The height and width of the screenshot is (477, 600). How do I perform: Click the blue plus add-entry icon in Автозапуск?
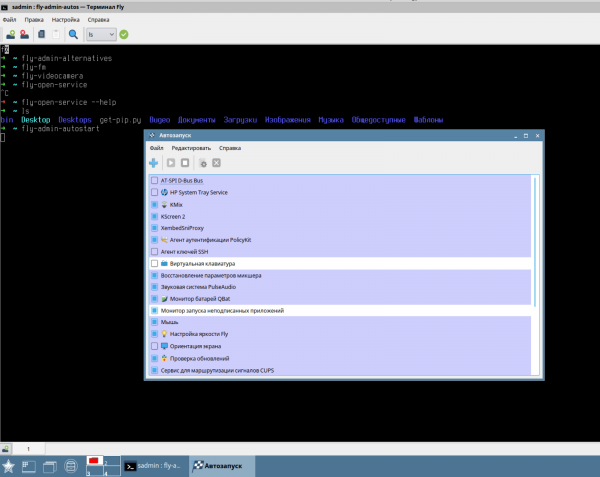(x=154, y=162)
